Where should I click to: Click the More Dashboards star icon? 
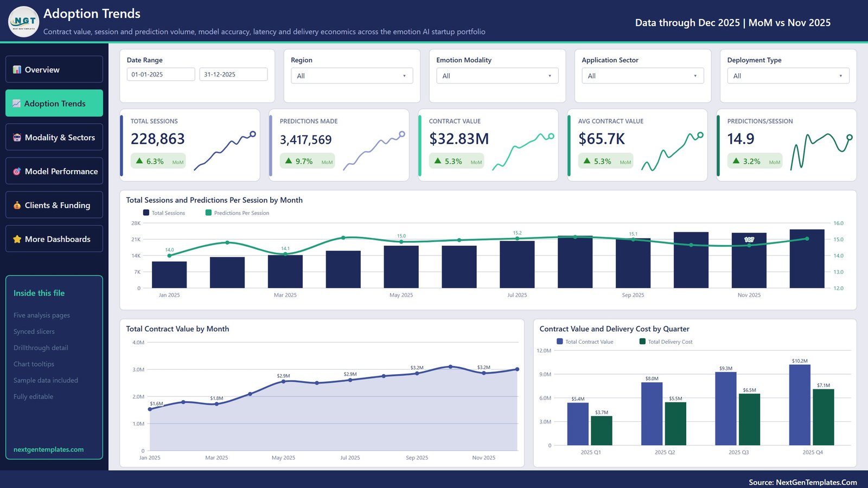[x=17, y=239]
